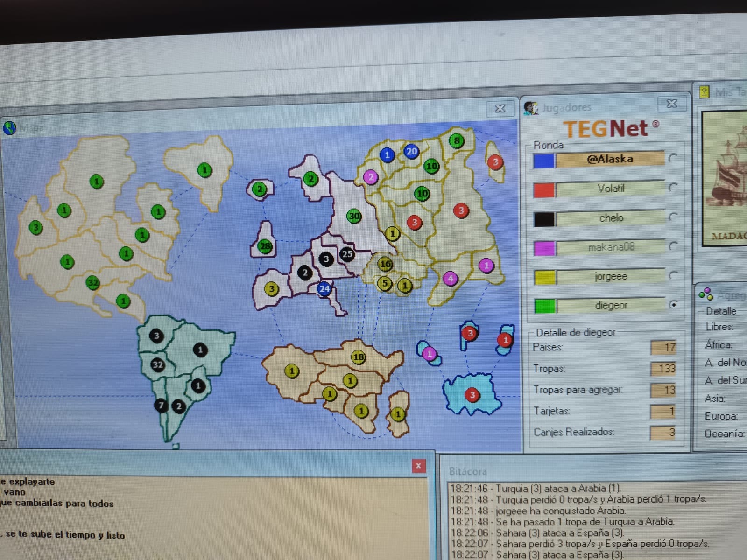
Task: Close the Jugadores panel
Action: pos(671,104)
